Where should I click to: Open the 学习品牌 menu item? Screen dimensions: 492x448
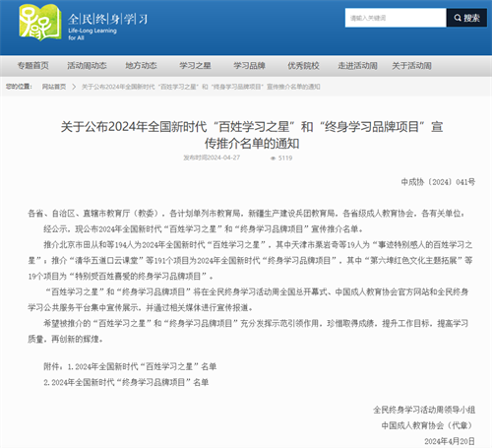click(x=249, y=66)
